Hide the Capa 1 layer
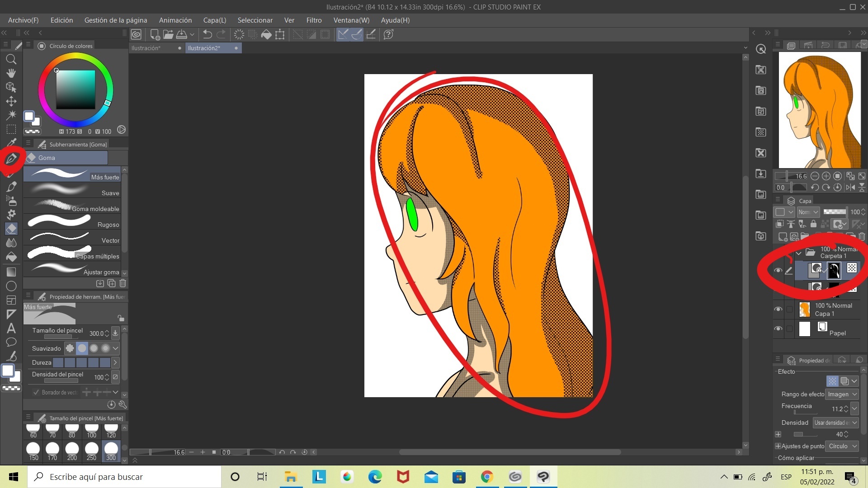868x488 pixels. click(778, 310)
